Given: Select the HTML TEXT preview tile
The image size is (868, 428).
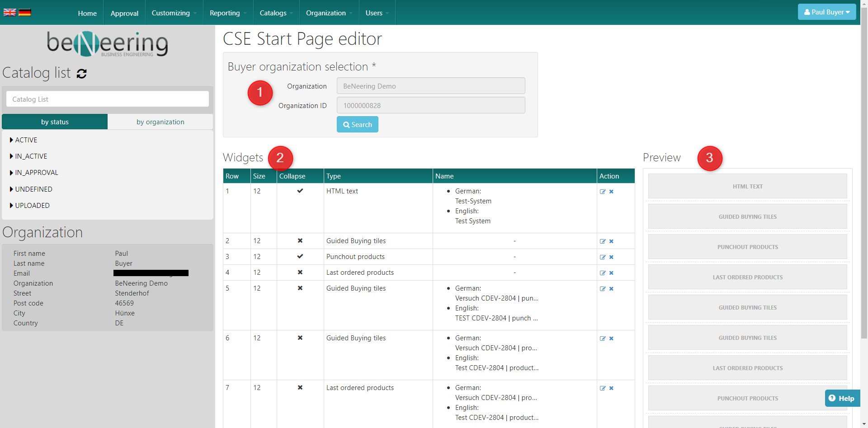Looking at the screenshot, I should point(747,186).
